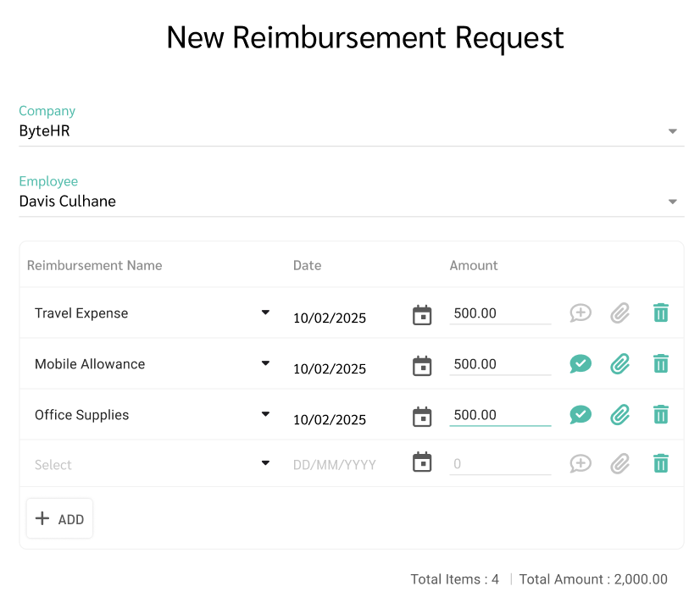Delete the Mobile Allowance row

[661, 363]
